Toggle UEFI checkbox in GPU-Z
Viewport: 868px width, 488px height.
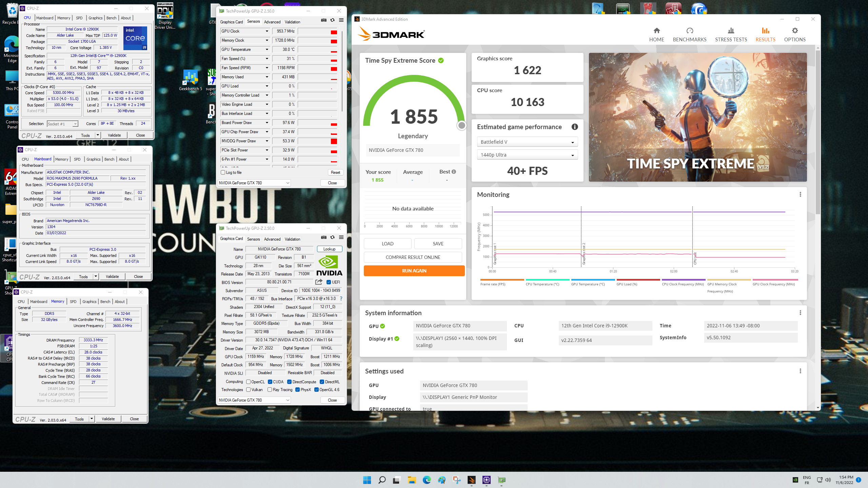point(329,282)
